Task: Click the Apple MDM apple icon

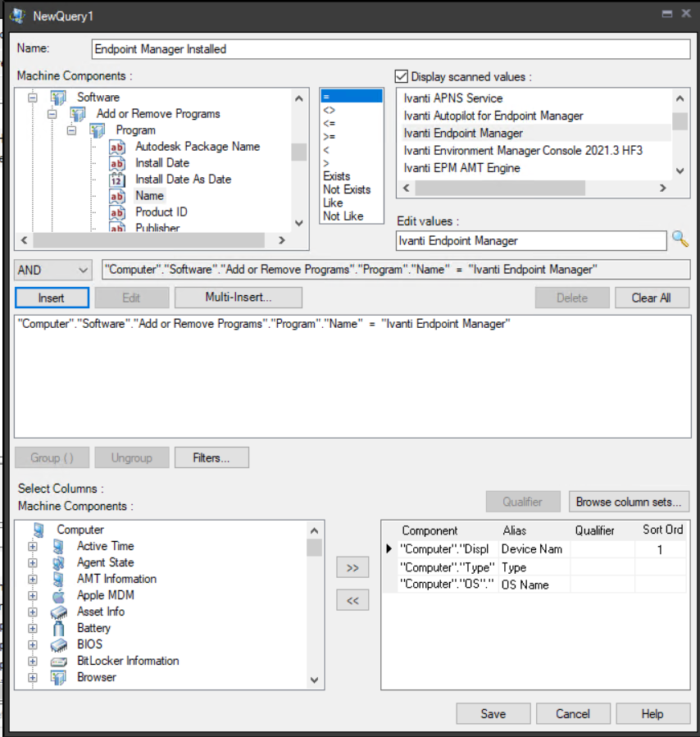Action: click(58, 595)
